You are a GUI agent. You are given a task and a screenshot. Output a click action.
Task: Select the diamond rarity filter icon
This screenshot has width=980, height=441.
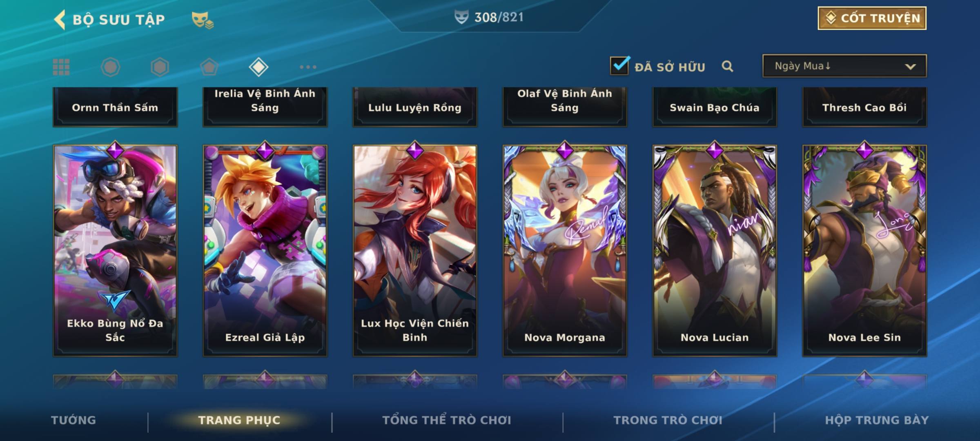[x=258, y=67]
